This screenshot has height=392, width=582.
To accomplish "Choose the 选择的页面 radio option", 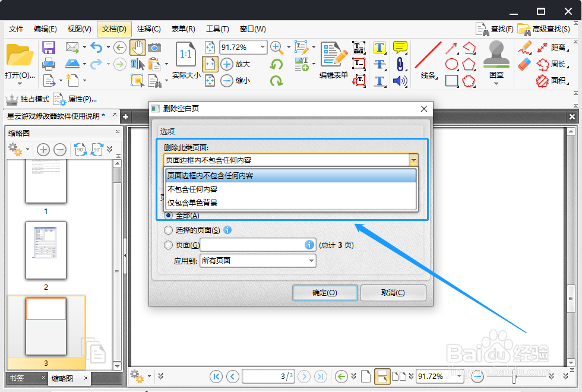I will [167, 230].
